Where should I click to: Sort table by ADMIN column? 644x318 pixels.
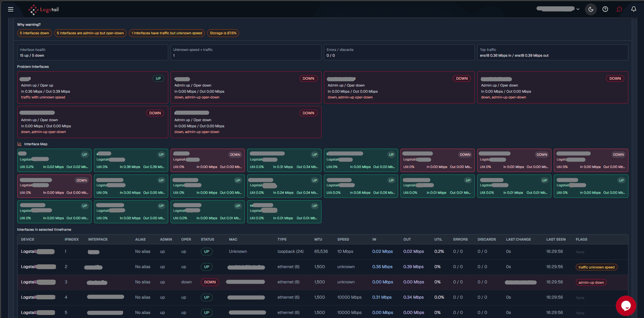coord(166,240)
